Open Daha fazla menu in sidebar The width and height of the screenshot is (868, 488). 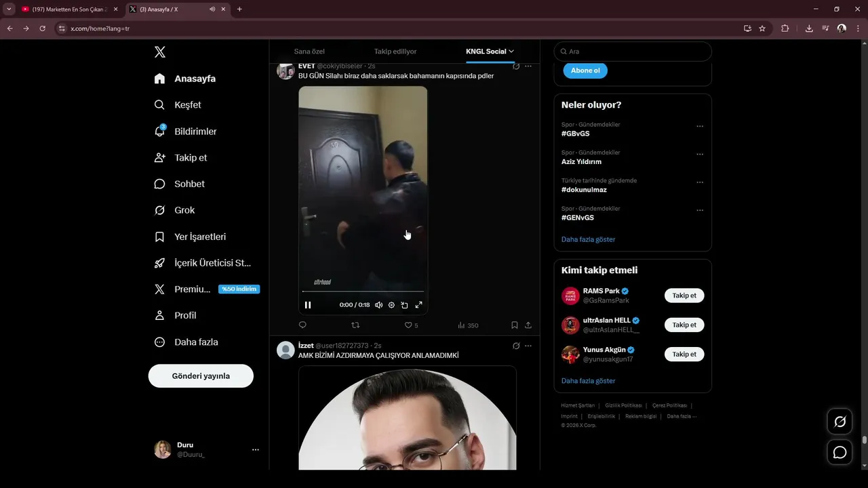coord(186,342)
